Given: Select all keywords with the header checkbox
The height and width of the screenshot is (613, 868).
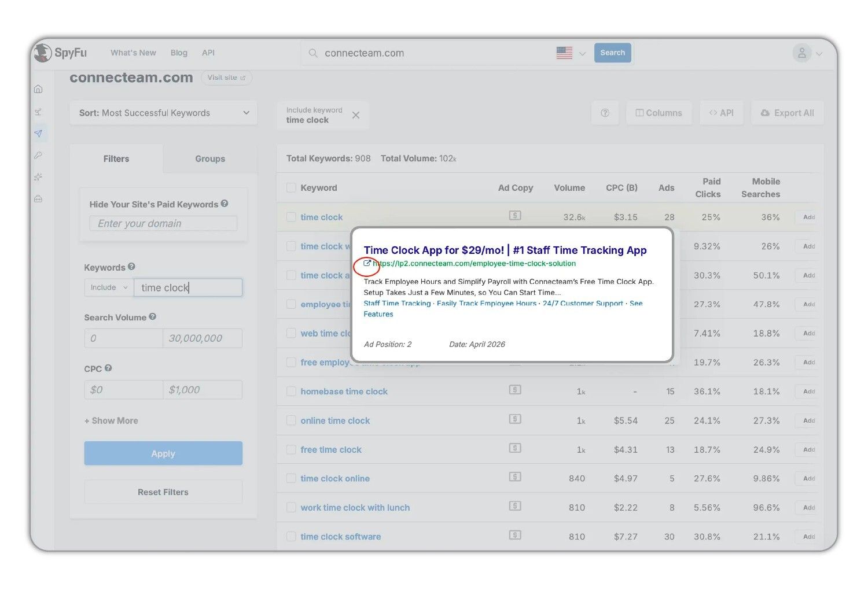Looking at the screenshot, I should tap(291, 188).
